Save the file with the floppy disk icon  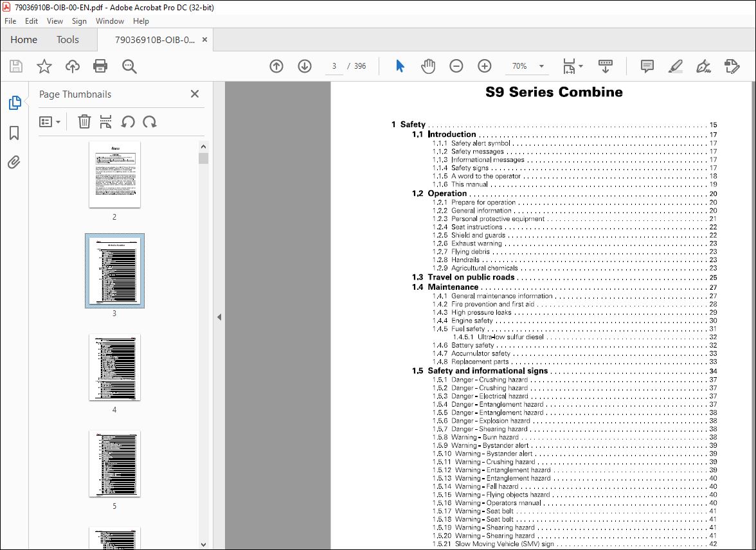16,66
